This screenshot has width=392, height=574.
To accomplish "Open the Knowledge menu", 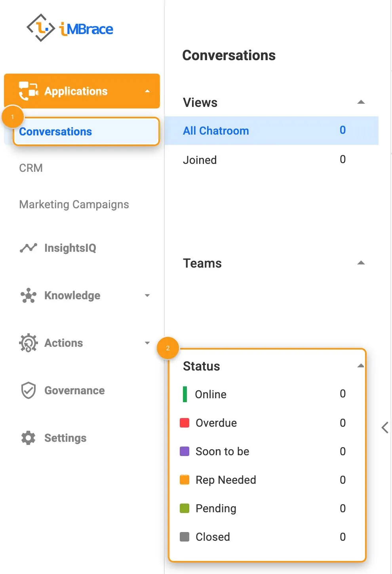I will coord(72,295).
